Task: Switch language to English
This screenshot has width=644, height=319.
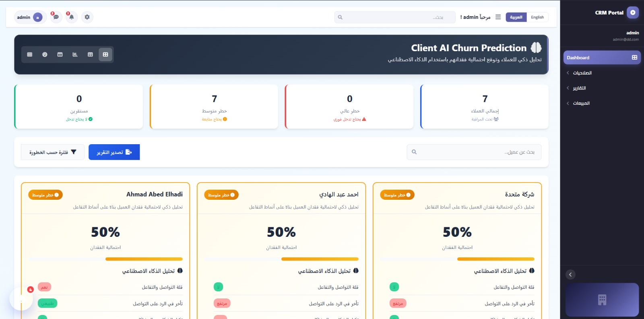Action: pos(537,17)
